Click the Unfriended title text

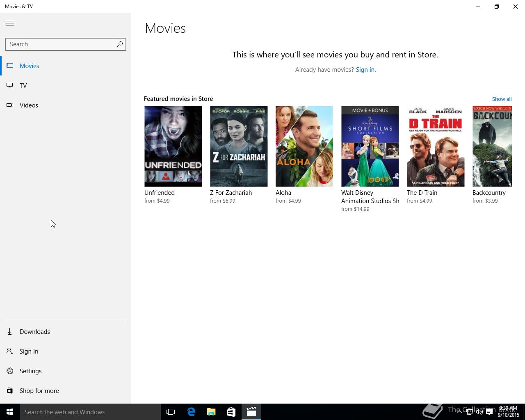tap(160, 193)
